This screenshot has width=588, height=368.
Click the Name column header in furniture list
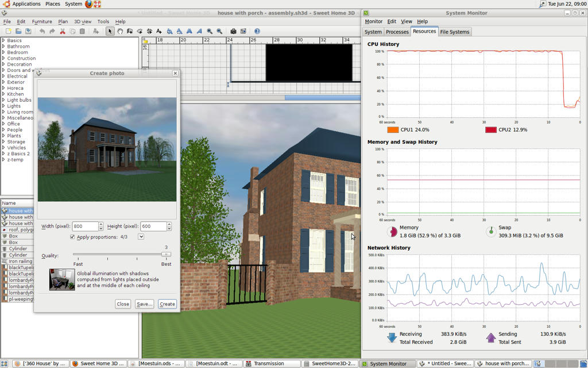(17, 203)
